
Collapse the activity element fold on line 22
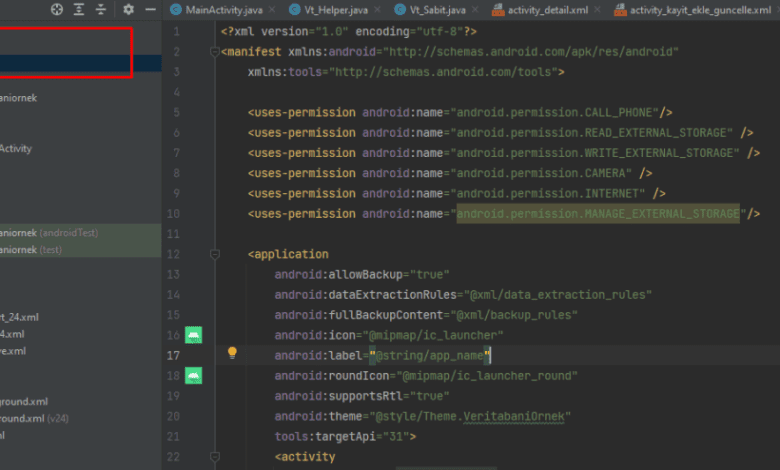click(x=215, y=457)
